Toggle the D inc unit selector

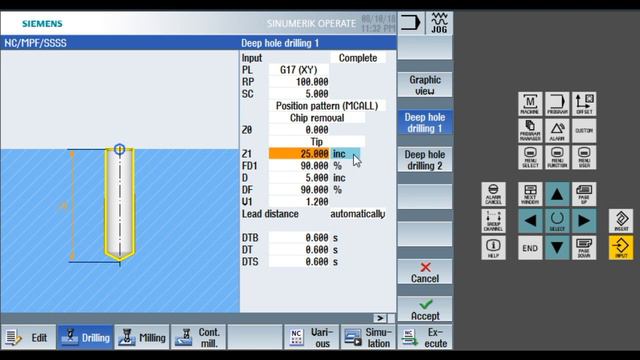(x=339, y=178)
